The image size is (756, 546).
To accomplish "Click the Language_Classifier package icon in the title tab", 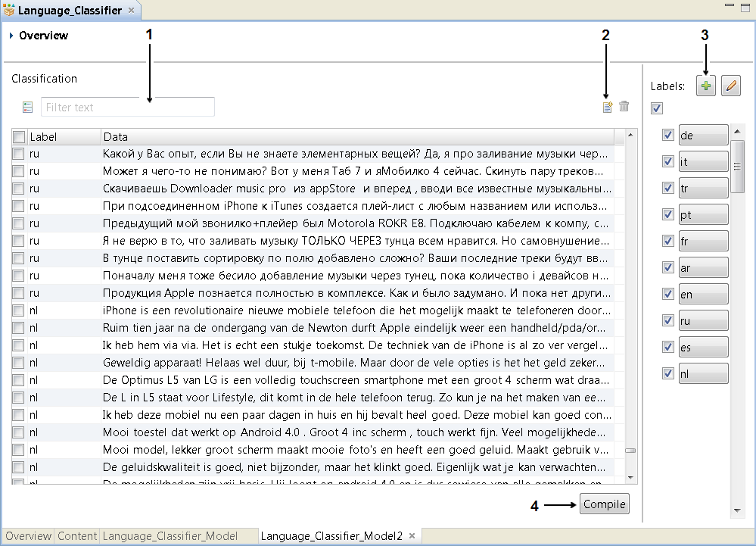I will click(8, 10).
